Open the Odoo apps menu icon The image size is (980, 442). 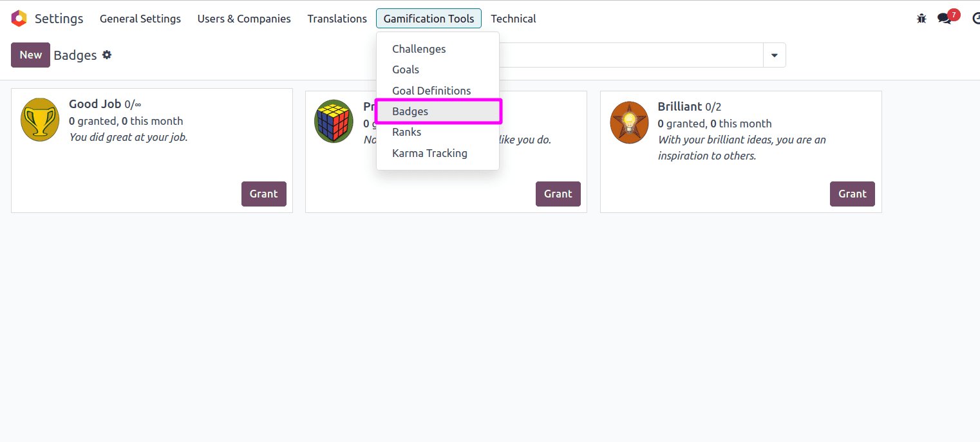pos(19,18)
